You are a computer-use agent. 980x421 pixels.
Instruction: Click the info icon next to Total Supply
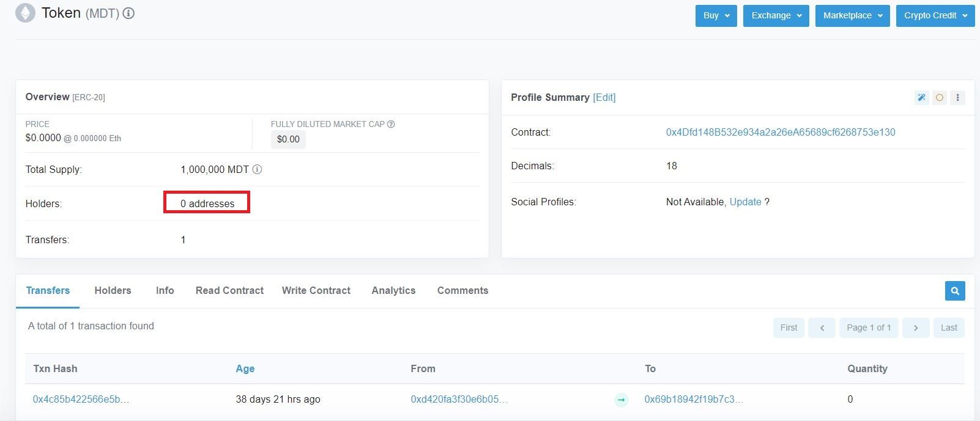click(x=258, y=170)
